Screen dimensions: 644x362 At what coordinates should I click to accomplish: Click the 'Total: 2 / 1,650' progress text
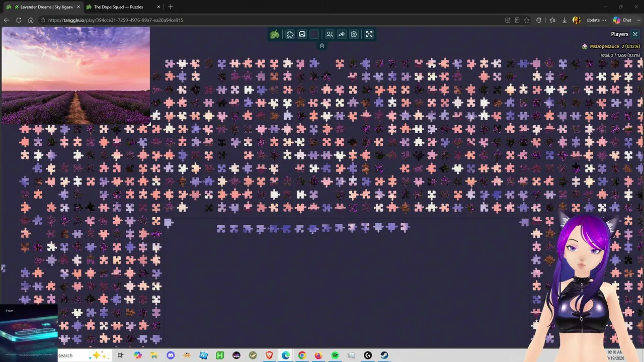[x=620, y=55]
